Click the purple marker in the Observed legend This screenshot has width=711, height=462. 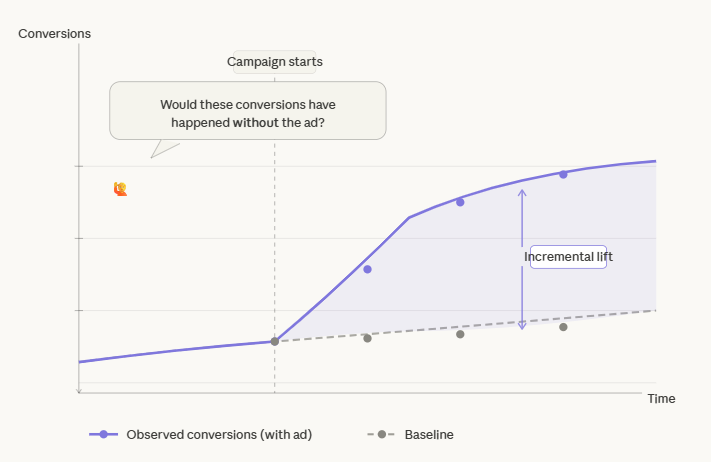click(102, 435)
